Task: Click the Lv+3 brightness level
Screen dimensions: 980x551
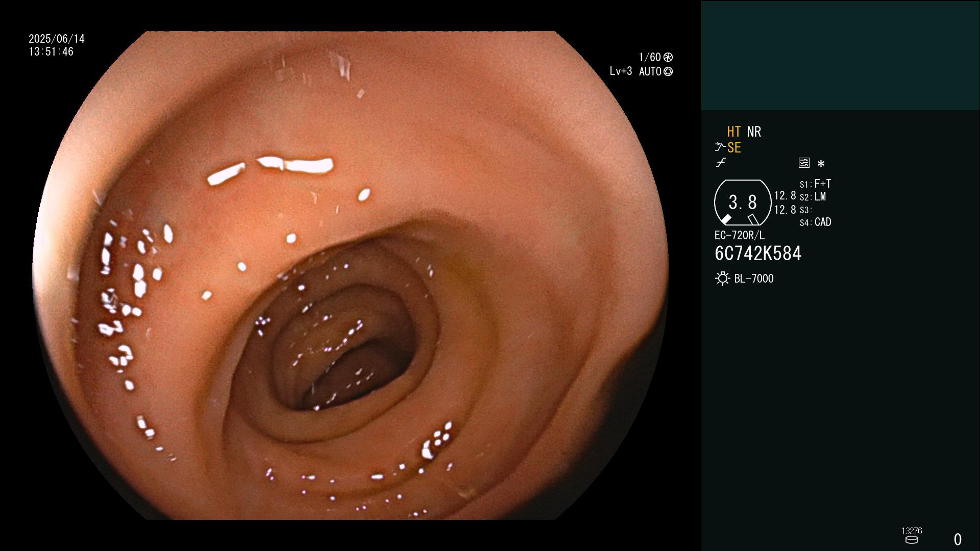Action: 621,71
